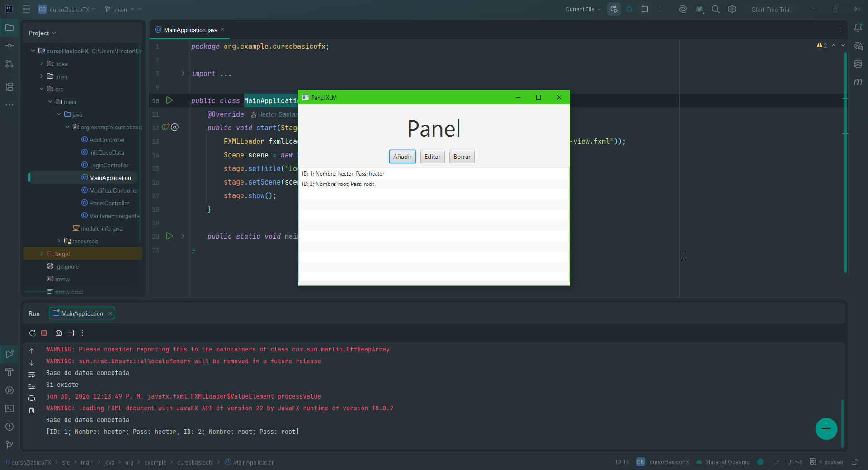The image size is (868, 470).
Task: Click the Start Free Trial button
Action: [x=771, y=9]
